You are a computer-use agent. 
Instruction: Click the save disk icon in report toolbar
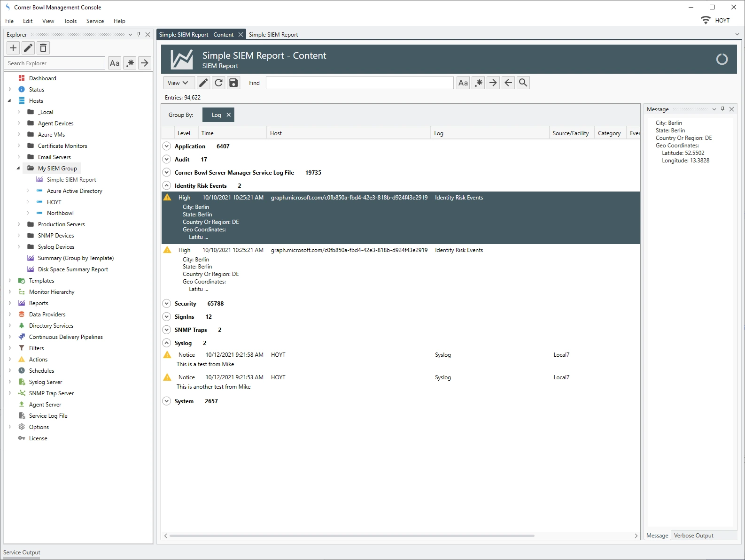pyautogui.click(x=233, y=83)
